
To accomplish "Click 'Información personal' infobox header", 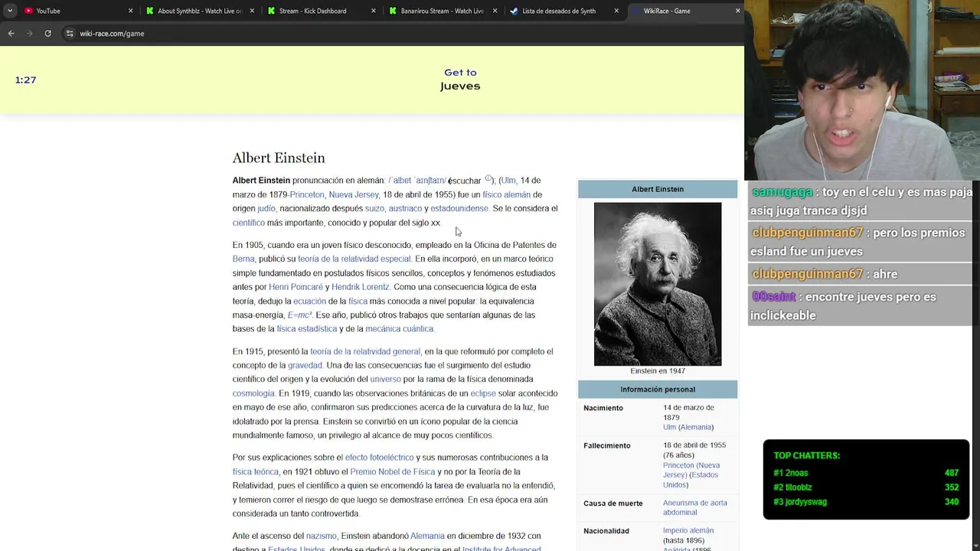I will click(658, 390).
